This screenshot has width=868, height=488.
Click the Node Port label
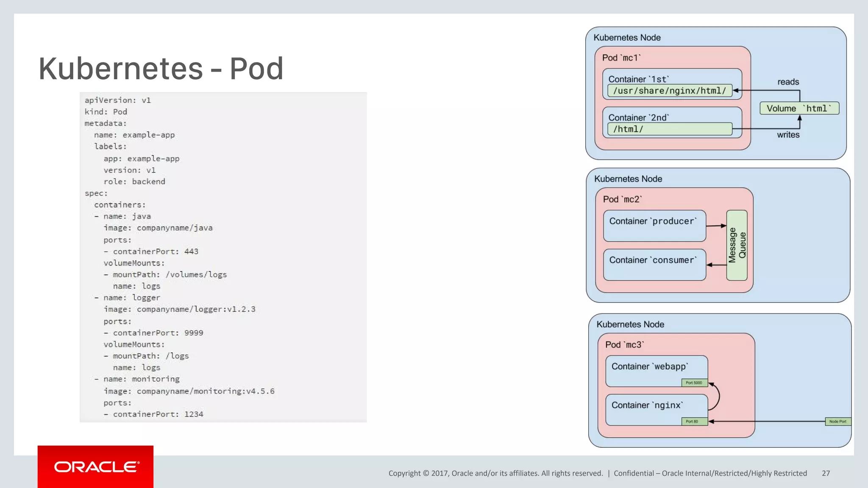(837, 421)
